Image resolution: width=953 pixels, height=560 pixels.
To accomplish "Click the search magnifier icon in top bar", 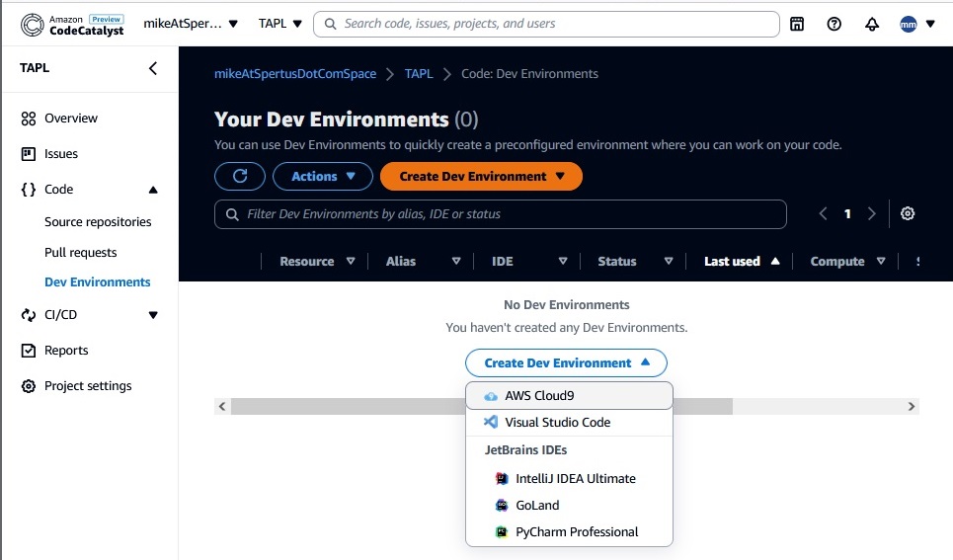I will [330, 24].
